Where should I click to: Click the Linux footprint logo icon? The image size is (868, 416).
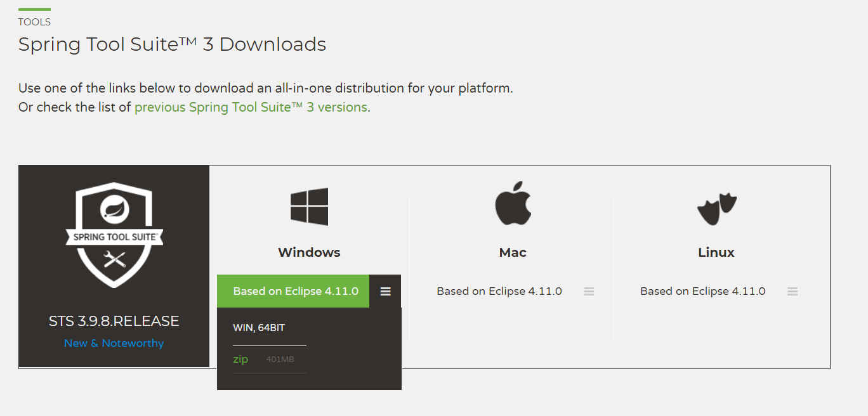(x=717, y=209)
